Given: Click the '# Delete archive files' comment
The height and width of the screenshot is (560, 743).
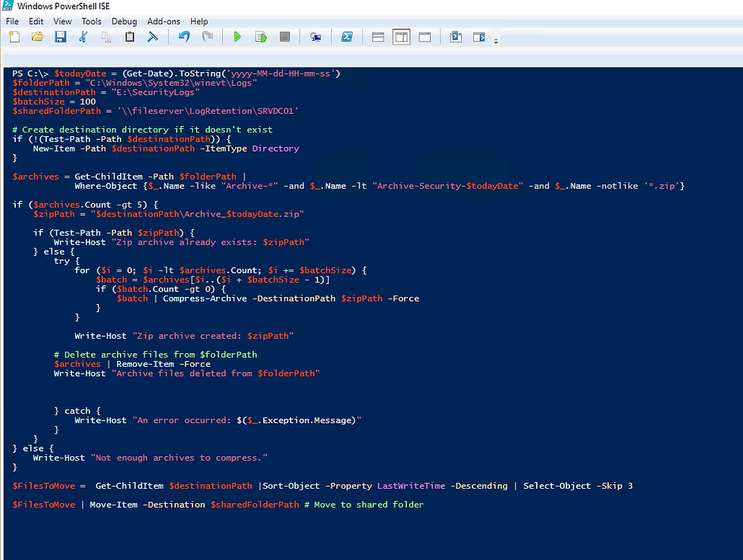Looking at the screenshot, I should pyautogui.click(x=155, y=355).
